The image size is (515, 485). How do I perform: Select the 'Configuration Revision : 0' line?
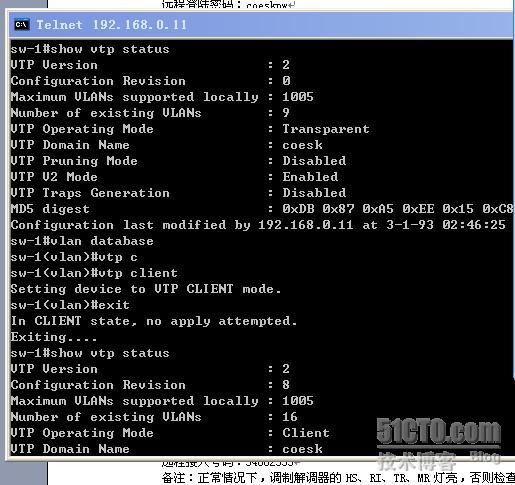[x=151, y=81]
